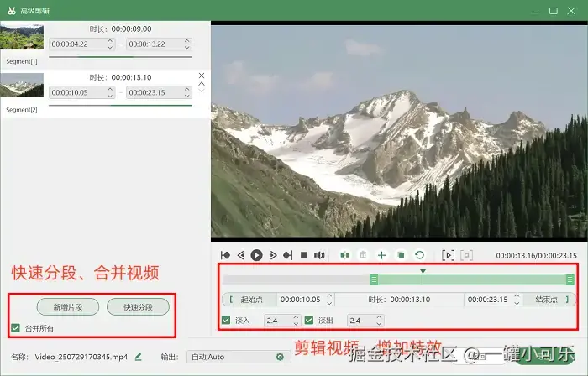This screenshot has height=376, width=588.
Task: Mute the preview volume
Action: tap(319, 255)
